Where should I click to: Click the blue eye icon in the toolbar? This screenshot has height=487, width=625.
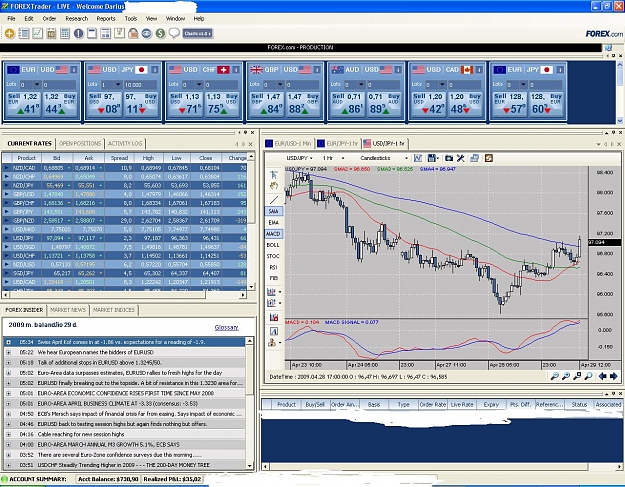[x=147, y=33]
